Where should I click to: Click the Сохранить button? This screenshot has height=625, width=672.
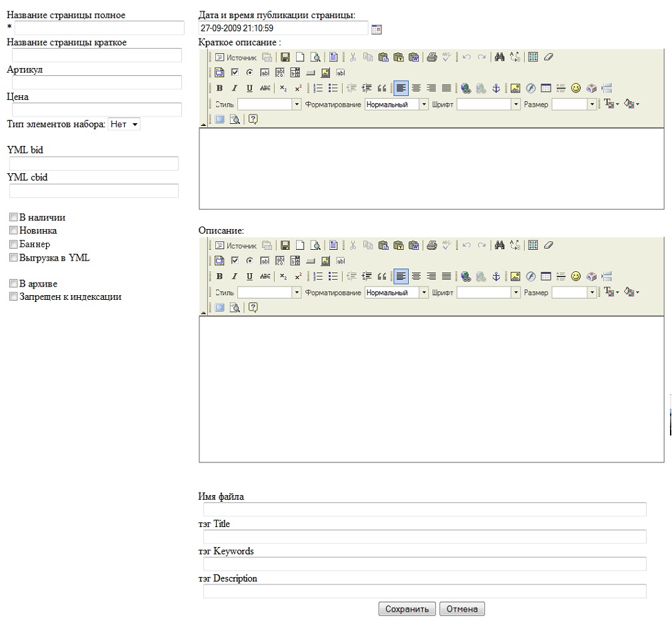(x=407, y=609)
